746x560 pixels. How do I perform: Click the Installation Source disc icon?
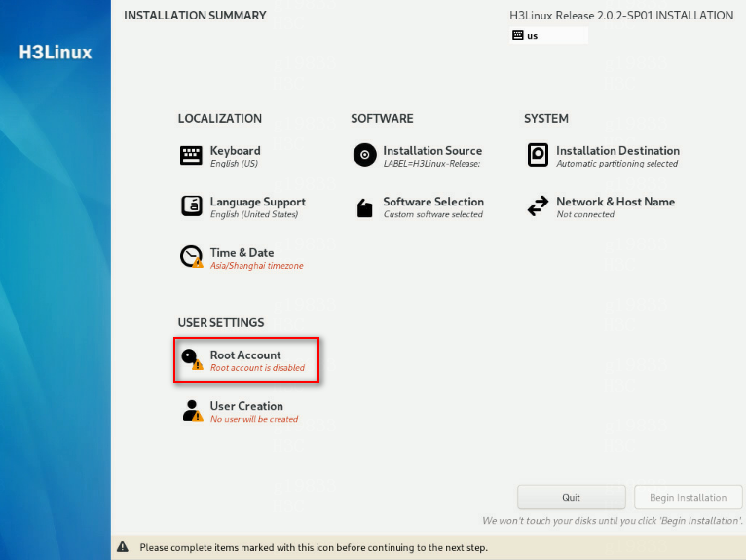365,155
